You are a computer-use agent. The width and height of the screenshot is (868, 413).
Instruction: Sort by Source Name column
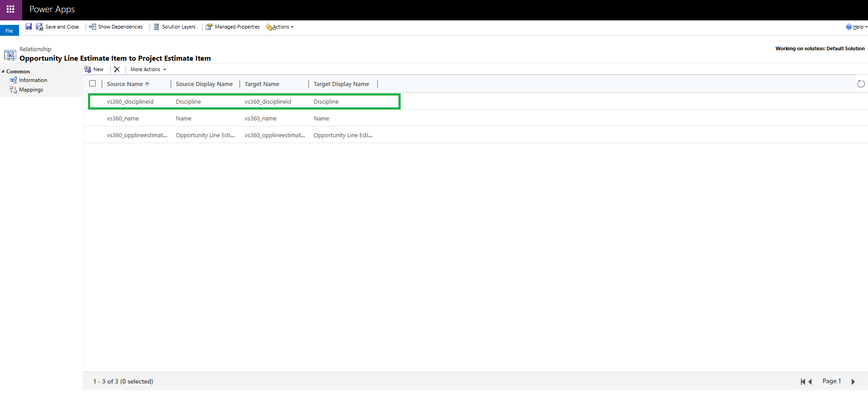pyautogui.click(x=128, y=84)
